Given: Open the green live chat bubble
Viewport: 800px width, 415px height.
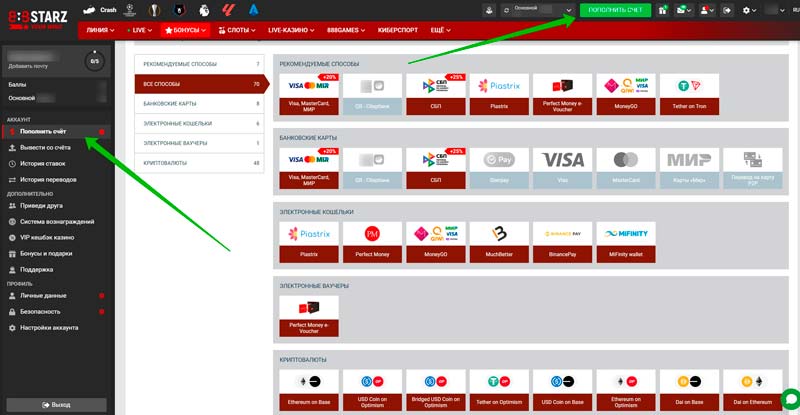Looking at the screenshot, I should [789, 397].
